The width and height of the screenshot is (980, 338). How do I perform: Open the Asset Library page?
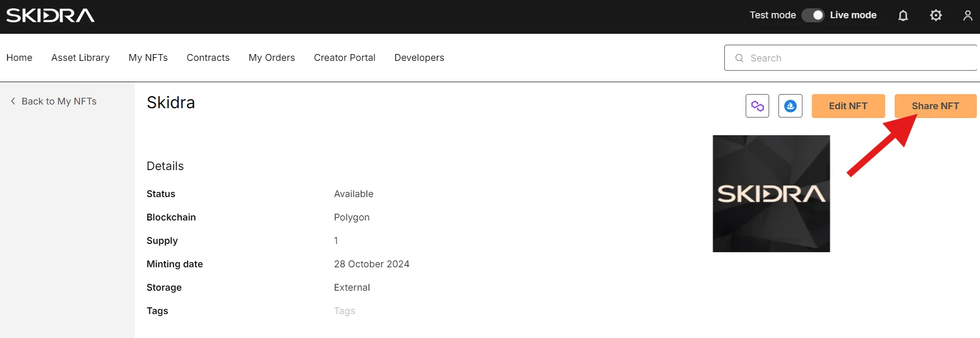click(81, 58)
